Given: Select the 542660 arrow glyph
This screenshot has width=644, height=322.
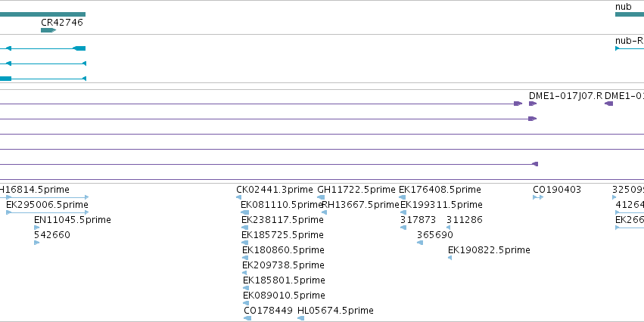Looking at the screenshot, I should (36, 243).
